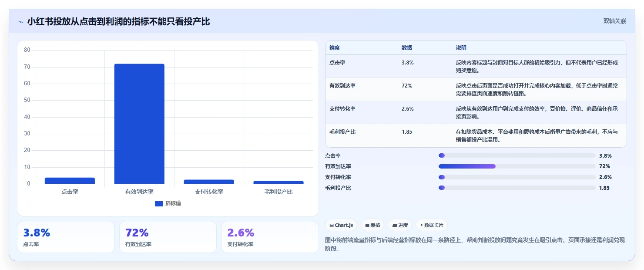Click the 支付转化率 label in the progress list
This screenshot has height=270, width=644.
(x=338, y=177)
